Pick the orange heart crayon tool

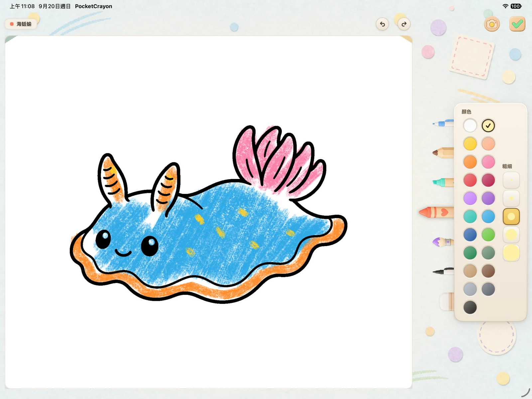tap(436, 212)
